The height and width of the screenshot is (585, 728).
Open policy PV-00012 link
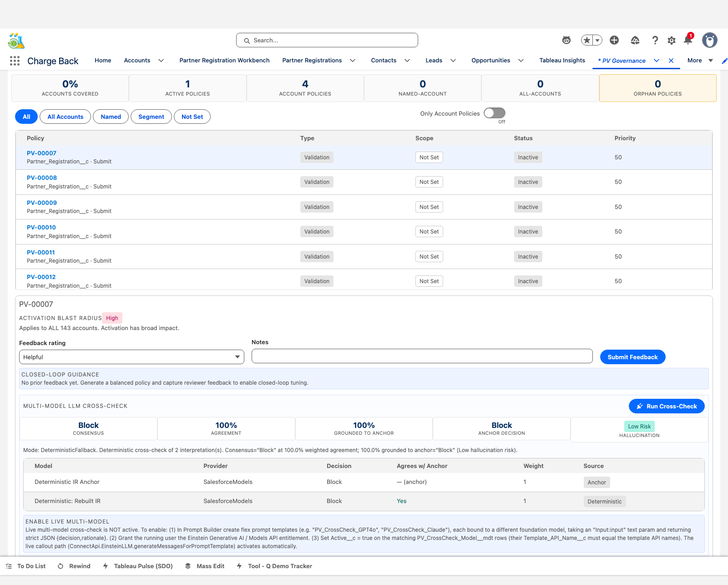click(41, 277)
